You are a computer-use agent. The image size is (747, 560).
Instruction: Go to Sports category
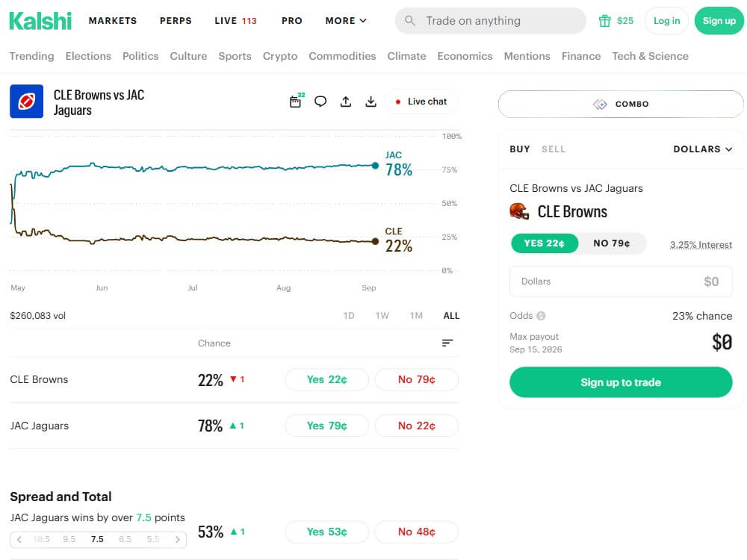[x=235, y=56]
